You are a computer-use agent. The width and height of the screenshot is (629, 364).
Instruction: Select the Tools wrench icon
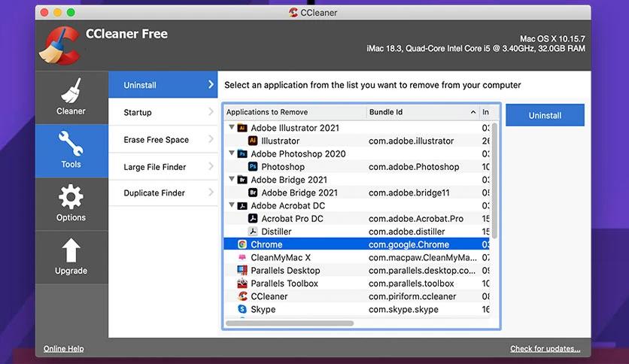click(x=71, y=144)
